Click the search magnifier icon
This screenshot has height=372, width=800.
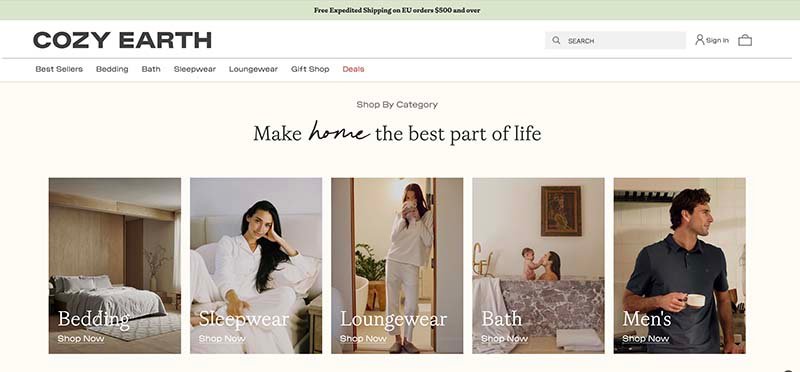(556, 40)
